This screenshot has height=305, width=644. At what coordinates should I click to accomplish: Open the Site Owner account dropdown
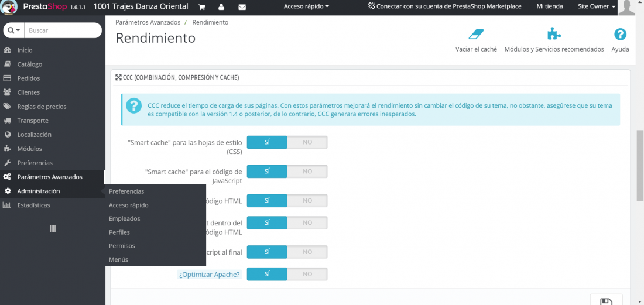click(597, 6)
